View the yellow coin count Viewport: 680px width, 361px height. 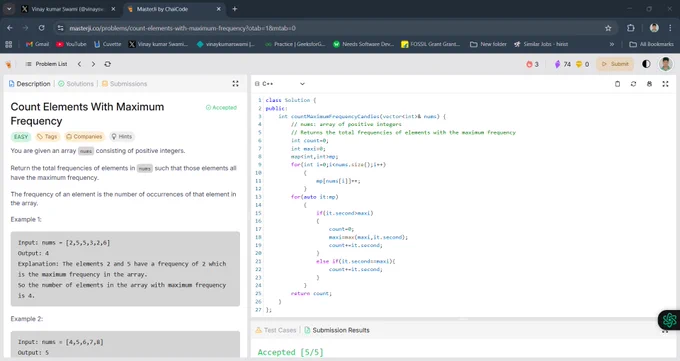coord(582,64)
